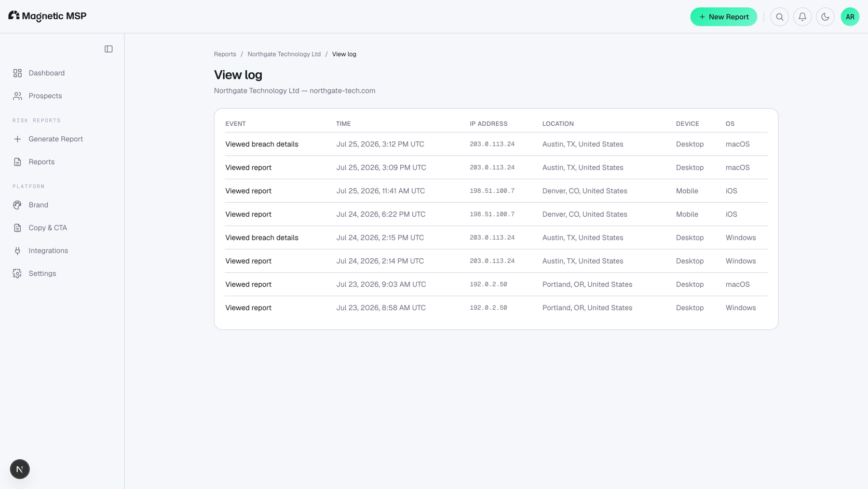
Task: Open the search icon
Action: point(779,17)
